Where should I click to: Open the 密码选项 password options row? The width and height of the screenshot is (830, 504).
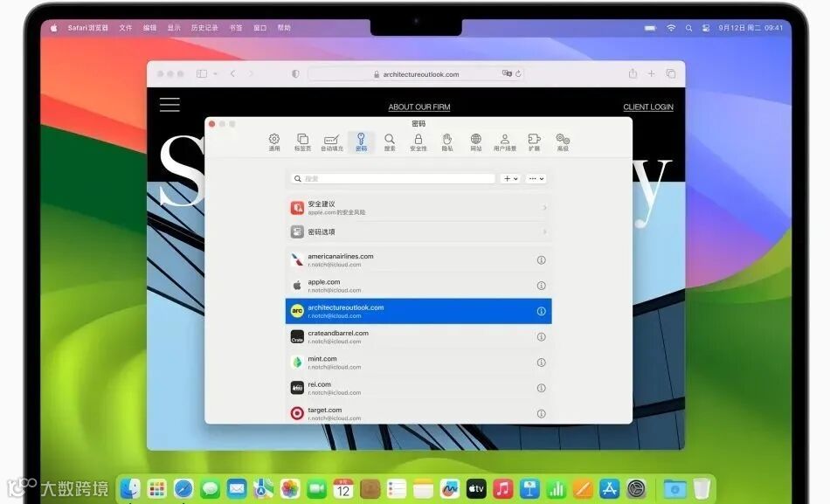(418, 231)
